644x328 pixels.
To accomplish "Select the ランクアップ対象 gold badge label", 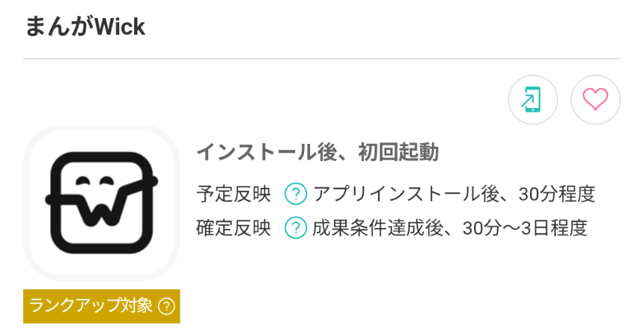I will [x=101, y=306].
